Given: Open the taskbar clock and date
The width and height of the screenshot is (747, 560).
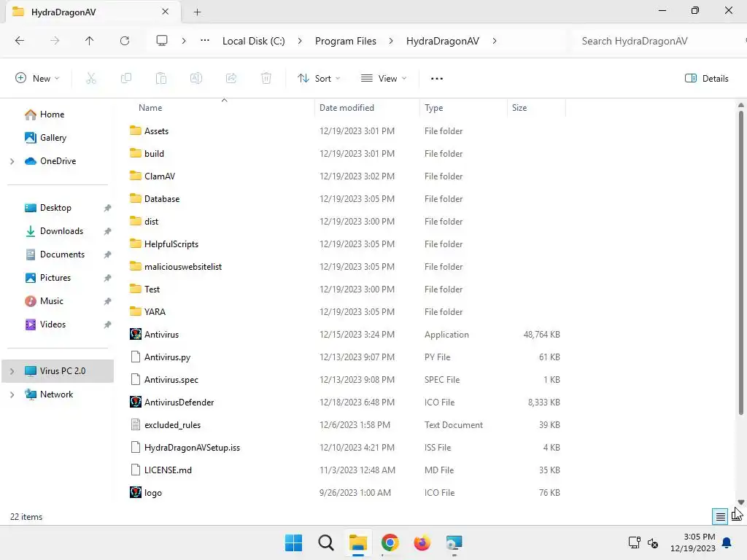Looking at the screenshot, I should [693, 542].
